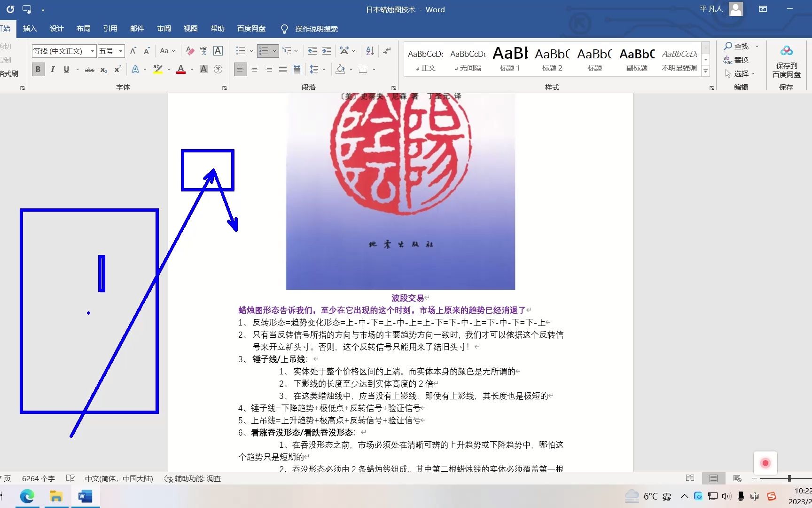Open the 审阅 tab
Screen dimensions: 812x508
(x=164, y=29)
